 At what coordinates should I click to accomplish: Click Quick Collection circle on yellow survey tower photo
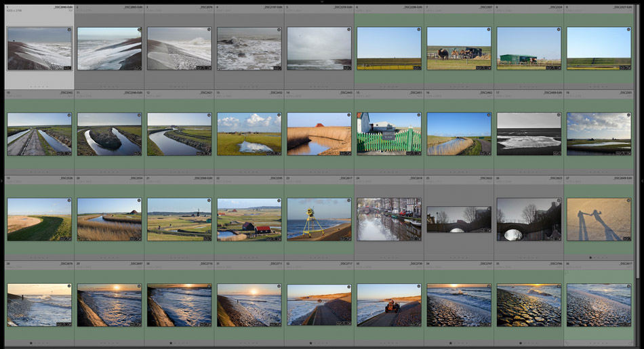coord(348,201)
